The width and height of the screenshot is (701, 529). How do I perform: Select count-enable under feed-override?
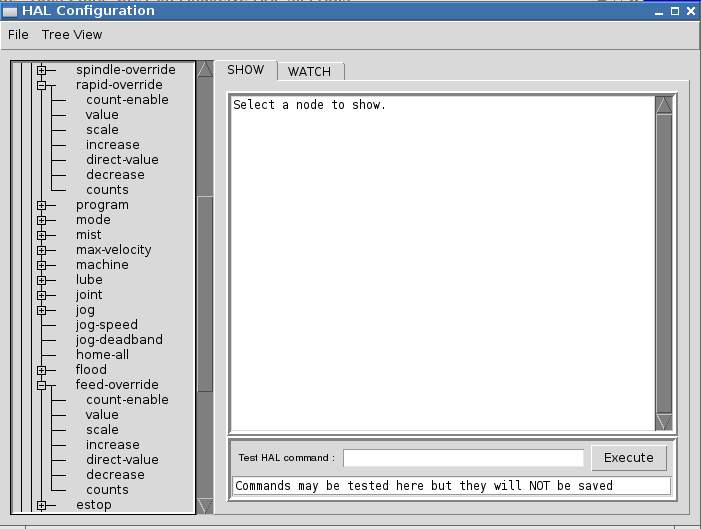(x=127, y=400)
